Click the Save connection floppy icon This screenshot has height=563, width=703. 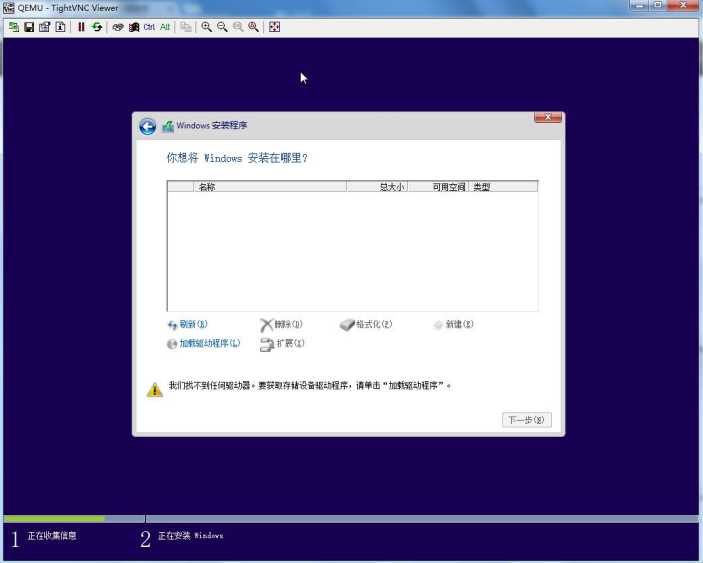(29, 27)
